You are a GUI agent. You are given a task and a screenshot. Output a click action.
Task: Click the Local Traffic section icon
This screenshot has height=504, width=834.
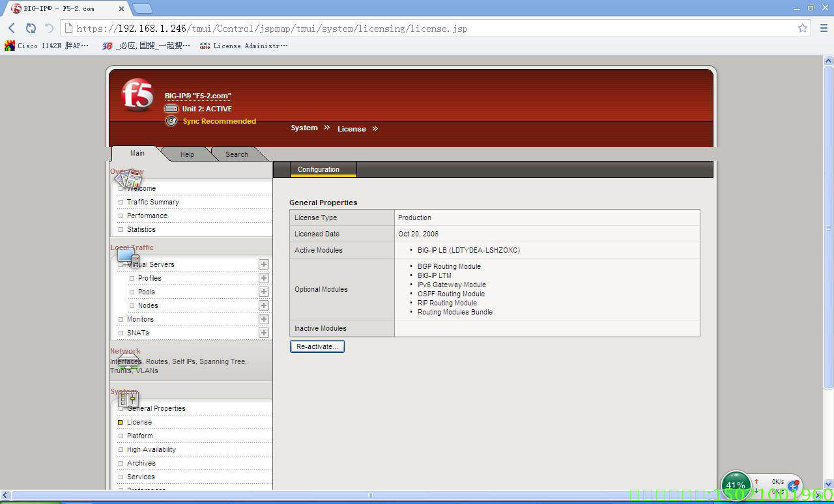(x=128, y=257)
